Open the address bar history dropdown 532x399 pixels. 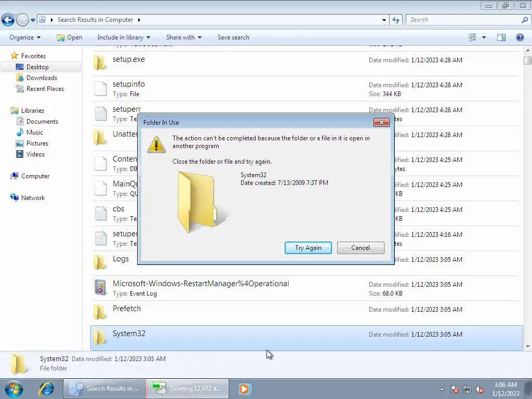[x=384, y=20]
